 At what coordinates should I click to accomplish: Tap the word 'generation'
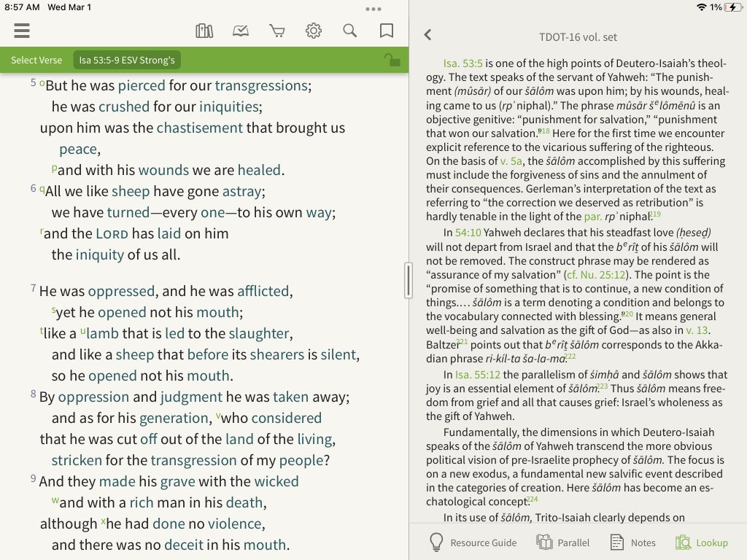pos(174,418)
